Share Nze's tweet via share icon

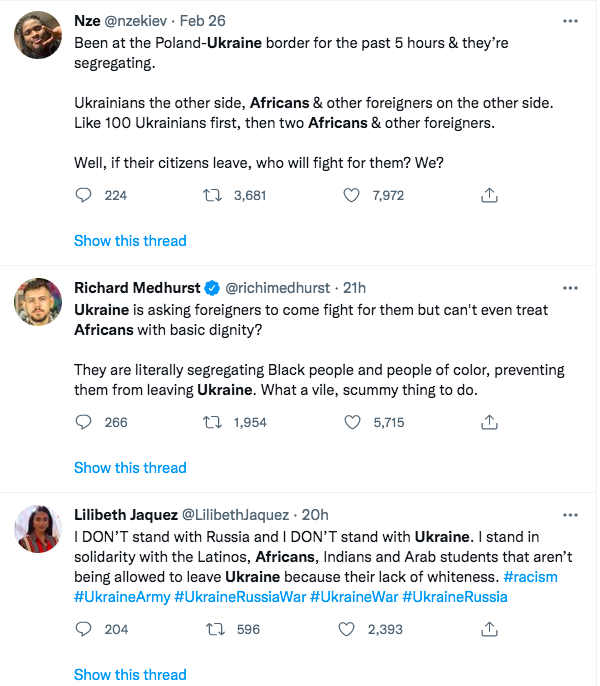489,195
